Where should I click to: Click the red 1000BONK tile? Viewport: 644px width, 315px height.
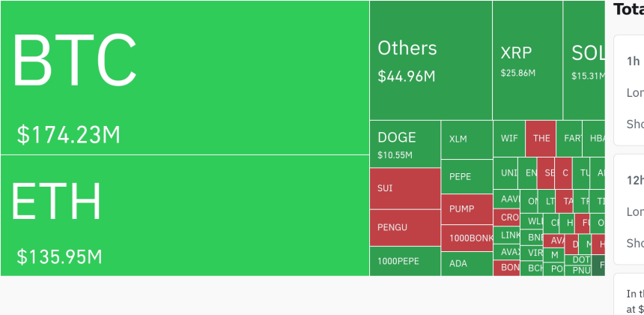pos(466,238)
